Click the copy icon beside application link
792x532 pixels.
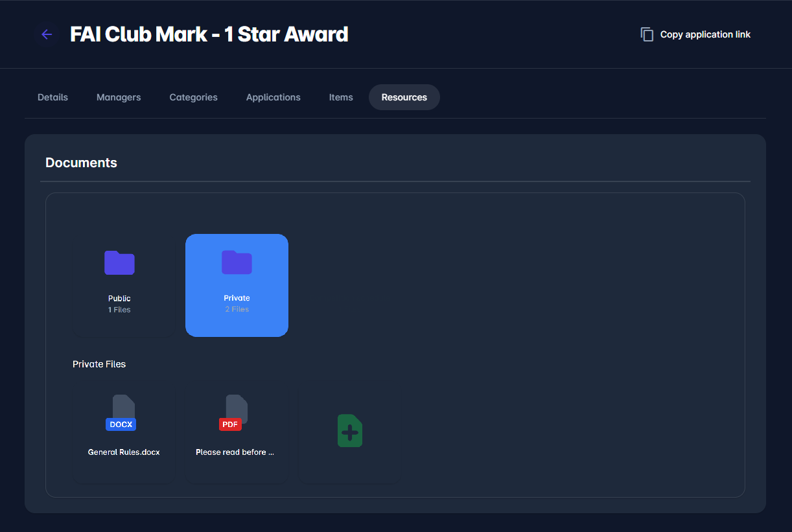pyautogui.click(x=646, y=34)
